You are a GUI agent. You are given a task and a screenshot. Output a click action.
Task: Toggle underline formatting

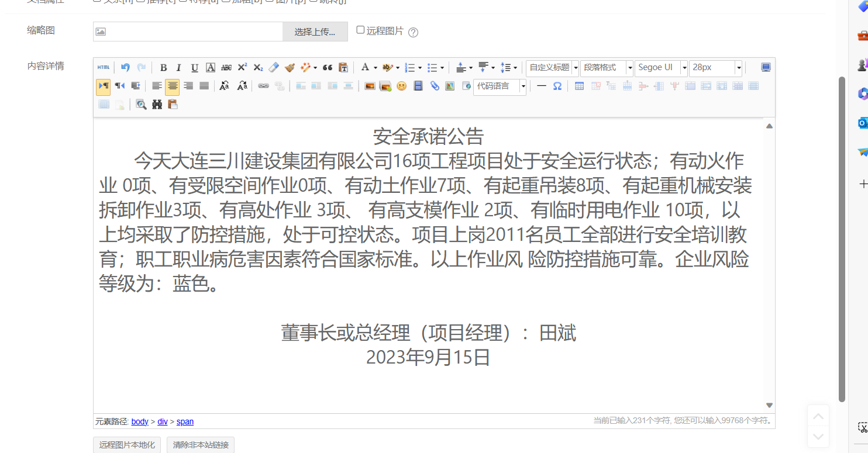195,67
